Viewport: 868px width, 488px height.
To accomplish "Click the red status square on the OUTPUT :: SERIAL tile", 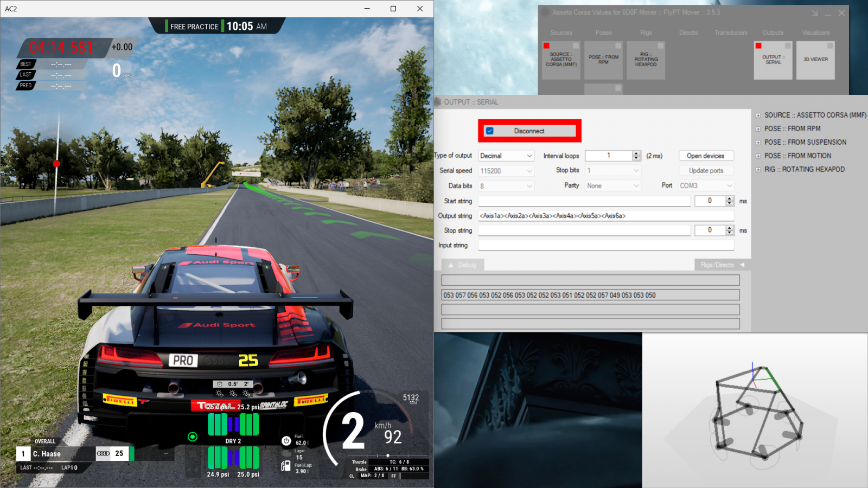I will click(x=758, y=46).
